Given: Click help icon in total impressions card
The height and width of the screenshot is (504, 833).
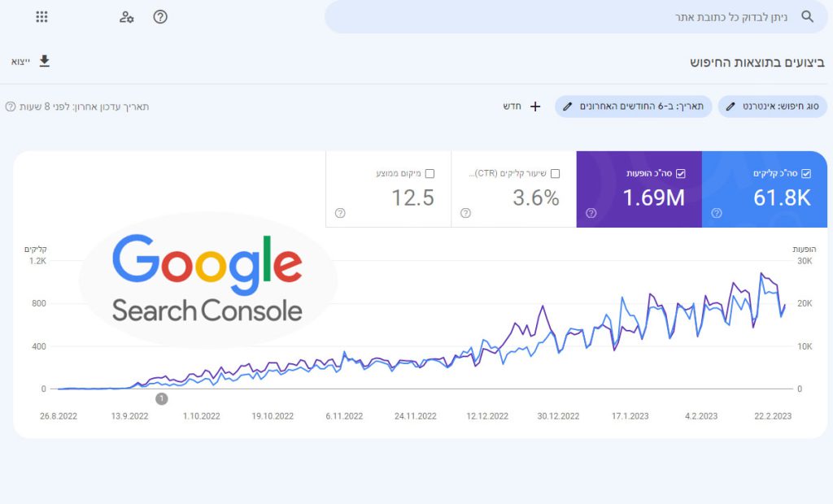Looking at the screenshot, I should point(591,213).
